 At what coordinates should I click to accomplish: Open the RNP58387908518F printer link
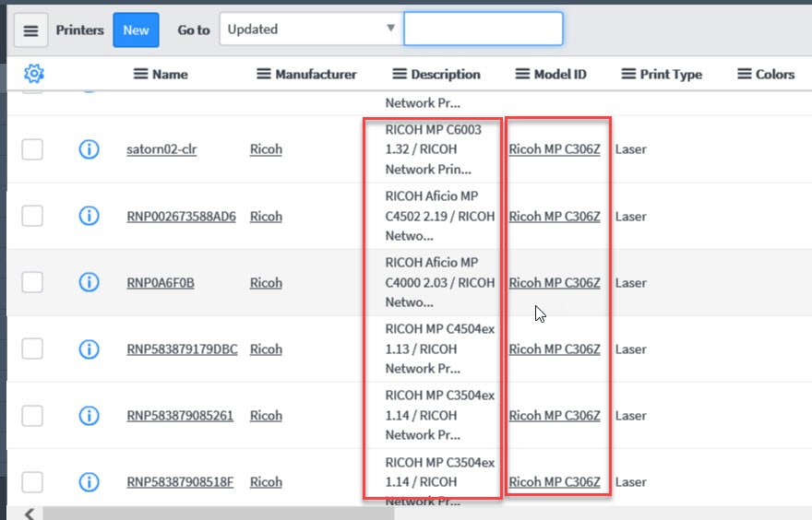[180, 482]
